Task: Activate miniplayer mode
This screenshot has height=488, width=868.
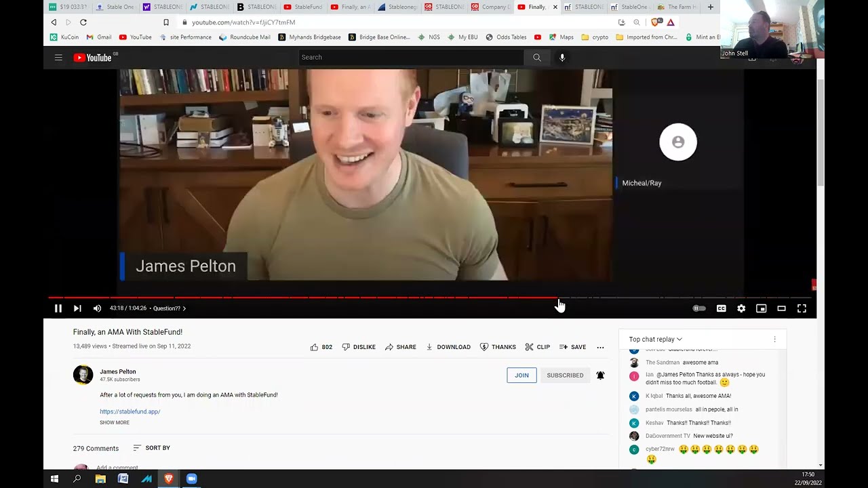Action: [x=762, y=308]
